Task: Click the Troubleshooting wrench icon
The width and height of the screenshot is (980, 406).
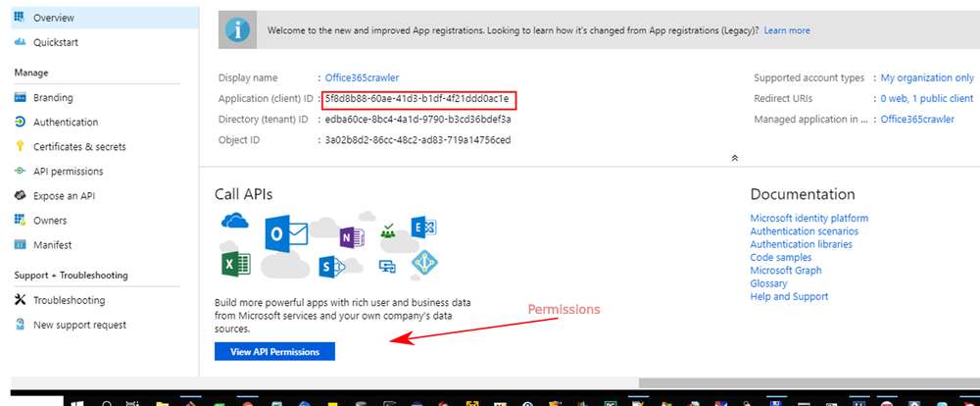Action: pyautogui.click(x=20, y=300)
